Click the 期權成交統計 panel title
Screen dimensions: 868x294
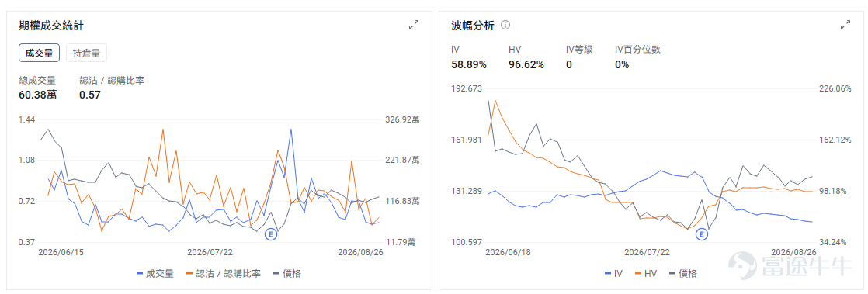coord(51,25)
